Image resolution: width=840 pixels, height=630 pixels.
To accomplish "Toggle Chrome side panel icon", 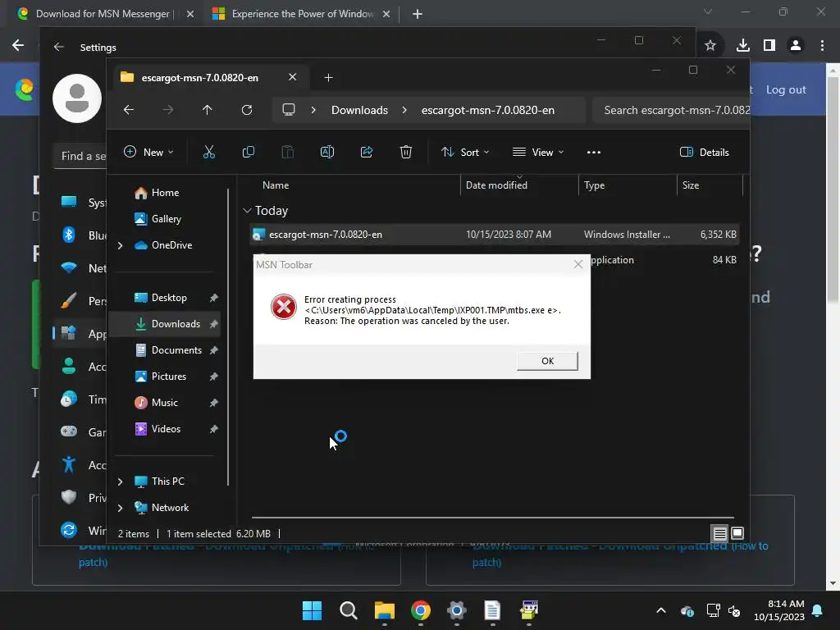I will click(769, 46).
